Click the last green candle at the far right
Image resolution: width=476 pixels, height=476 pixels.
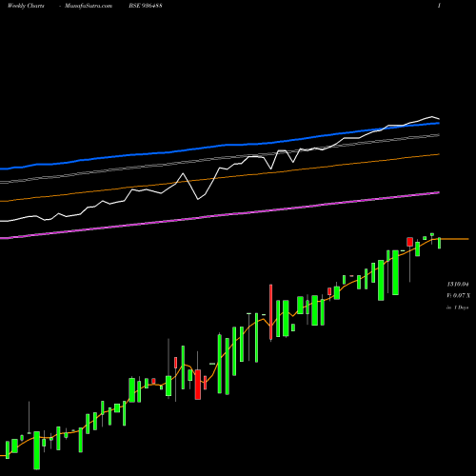[440, 243]
